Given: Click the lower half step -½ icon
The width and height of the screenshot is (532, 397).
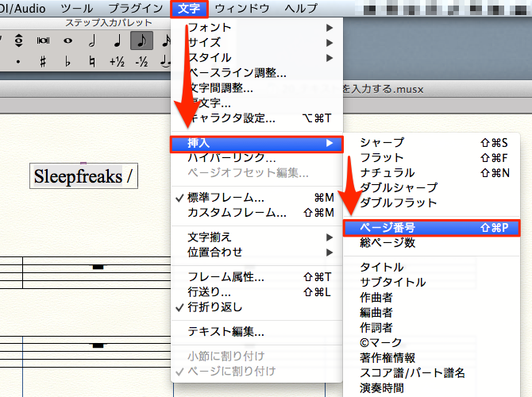Looking at the screenshot, I should (141, 62).
